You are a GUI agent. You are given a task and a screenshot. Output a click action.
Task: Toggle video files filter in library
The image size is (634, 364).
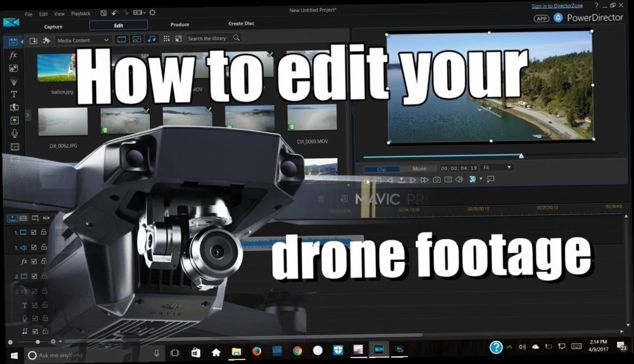(121, 39)
